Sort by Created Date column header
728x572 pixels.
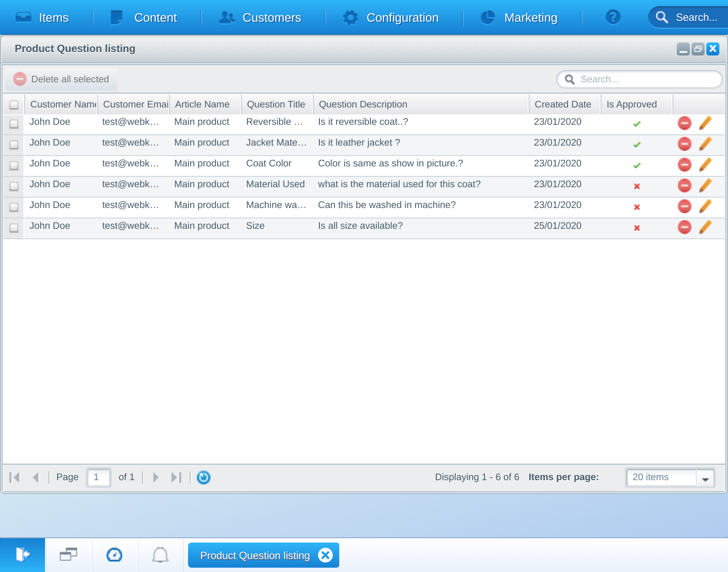[x=565, y=104]
